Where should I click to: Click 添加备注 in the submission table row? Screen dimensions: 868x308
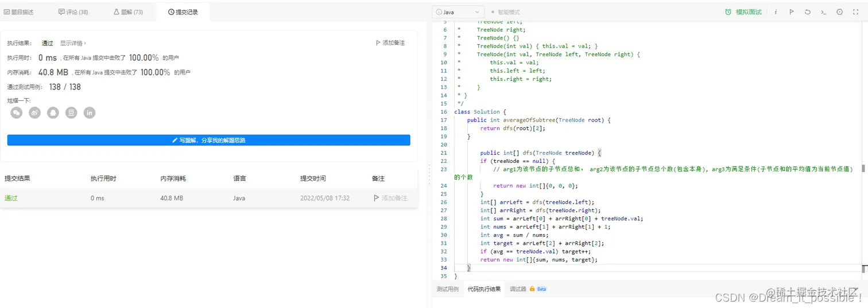pos(390,198)
